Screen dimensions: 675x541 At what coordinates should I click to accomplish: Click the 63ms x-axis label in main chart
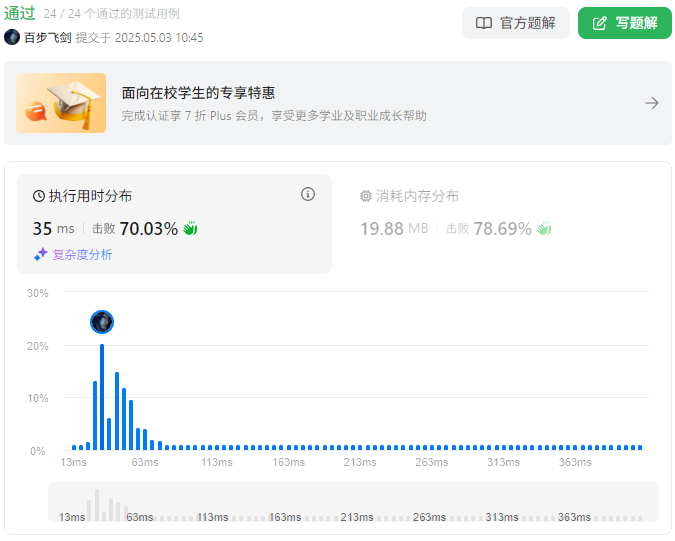coord(145,462)
